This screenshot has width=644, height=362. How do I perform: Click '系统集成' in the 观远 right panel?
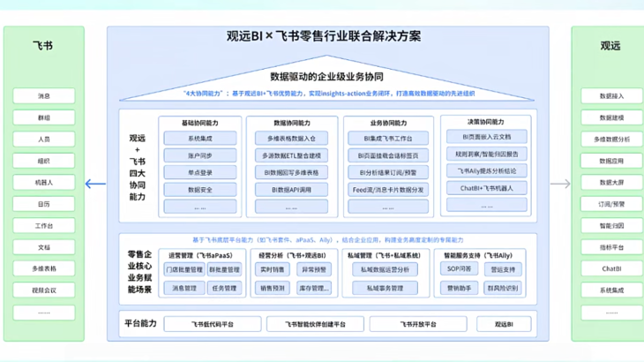611,290
